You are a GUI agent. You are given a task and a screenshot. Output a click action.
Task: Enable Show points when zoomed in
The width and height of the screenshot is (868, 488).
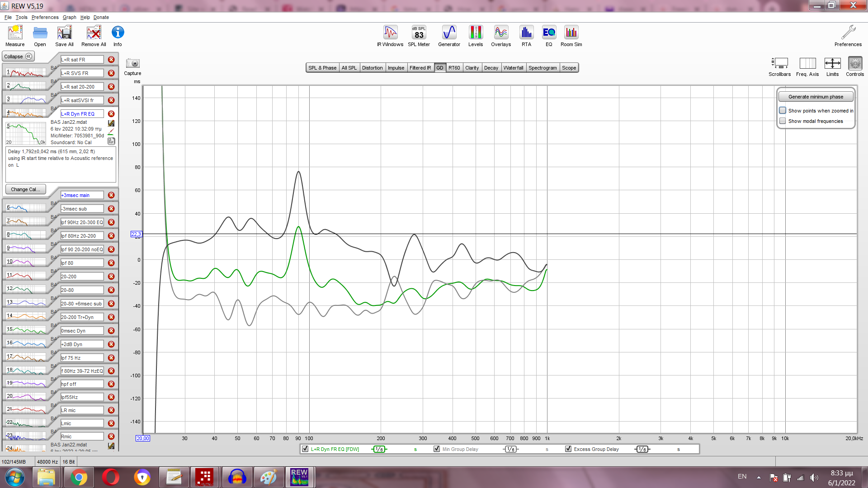click(783, 110)
